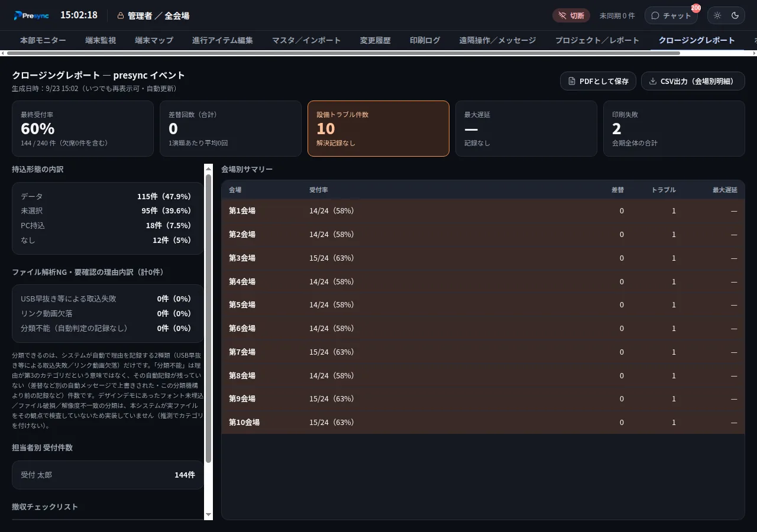Select the 設備トラブル件数 card
The height and width of the screenshot is (532, 757).
[378, 128]
